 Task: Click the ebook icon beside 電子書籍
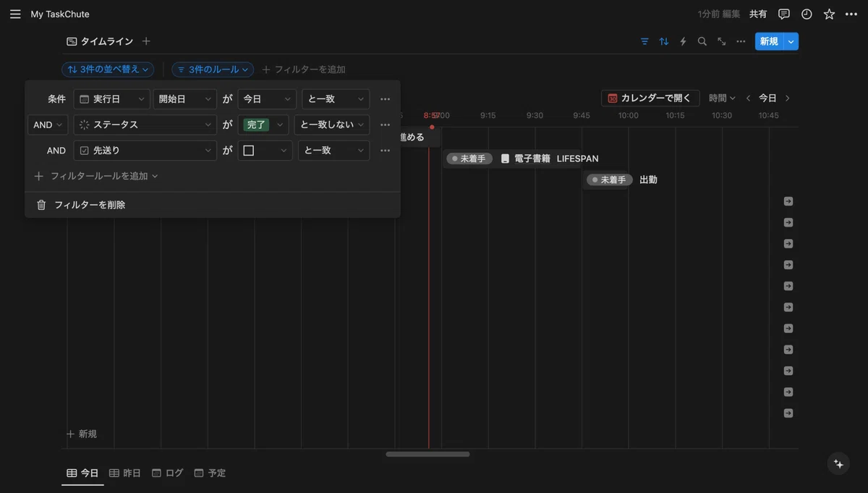(x=505, y=159)
